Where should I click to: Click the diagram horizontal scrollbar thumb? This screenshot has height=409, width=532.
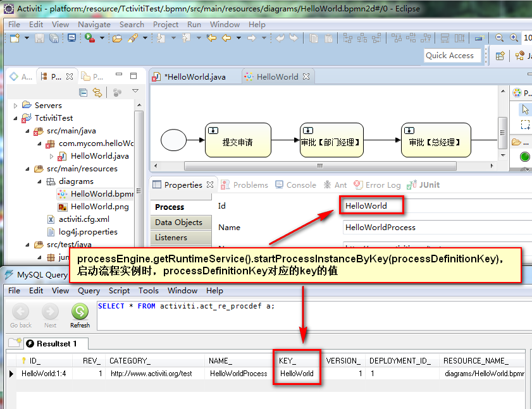(x=320, y=166)
